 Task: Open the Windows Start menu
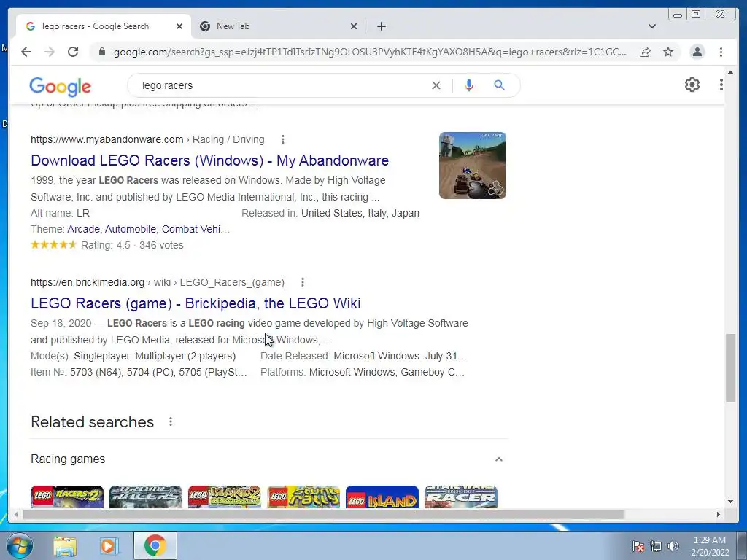pyautogui.click(x=20, y=545)
